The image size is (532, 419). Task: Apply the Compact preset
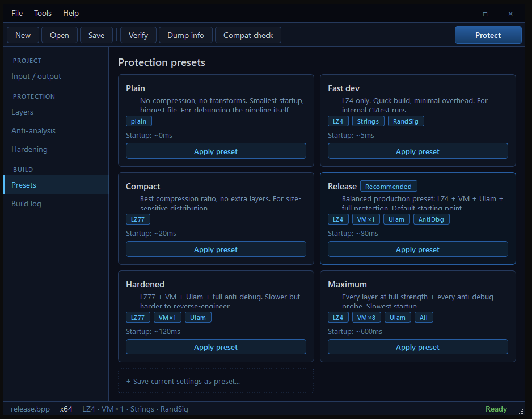[x=216, y=249]
